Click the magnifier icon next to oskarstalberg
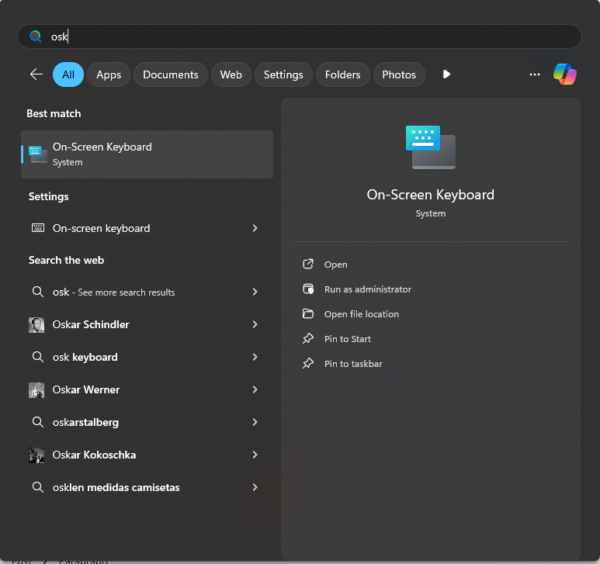 click(x=38, y=422)
